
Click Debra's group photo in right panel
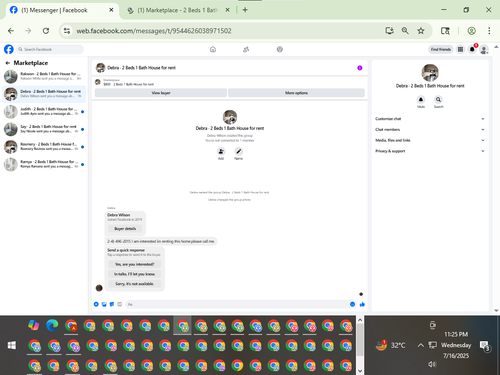(x=430, y=73)
